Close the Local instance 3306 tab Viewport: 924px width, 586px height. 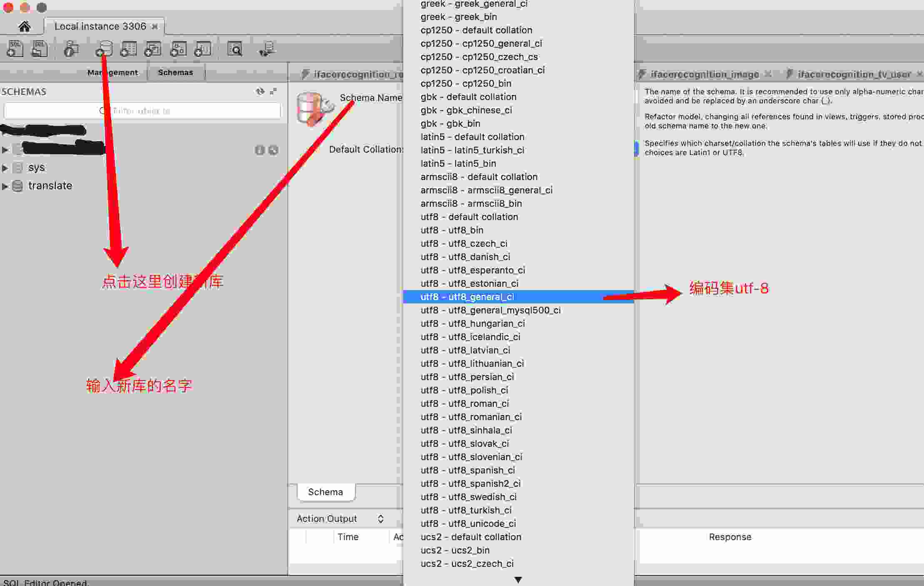tap(155, 27)
